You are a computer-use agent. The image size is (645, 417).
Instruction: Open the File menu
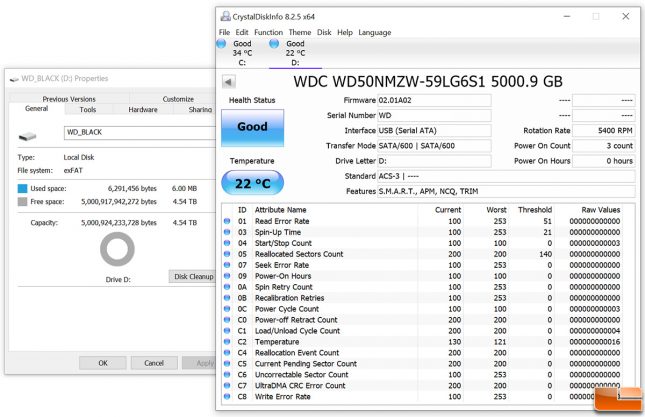click(224, 32)
